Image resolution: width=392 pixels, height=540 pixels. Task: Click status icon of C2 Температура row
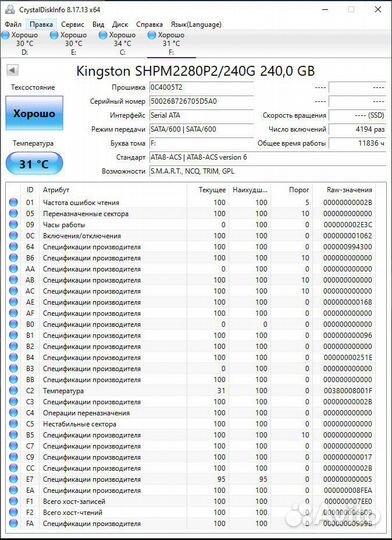point(13,391)
